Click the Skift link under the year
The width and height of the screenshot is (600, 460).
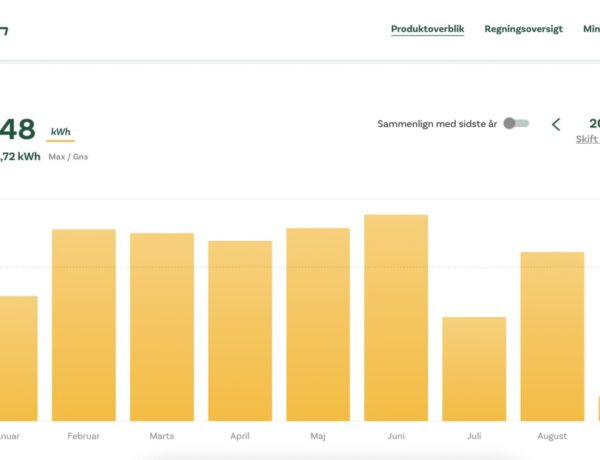tap(587, 140)
